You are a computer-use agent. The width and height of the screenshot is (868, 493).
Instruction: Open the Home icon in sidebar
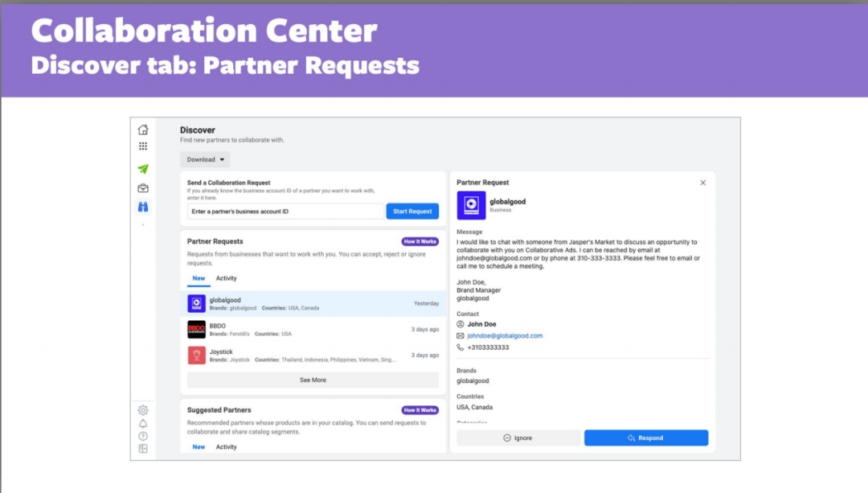pyautogui.click(x=143, y=129)
